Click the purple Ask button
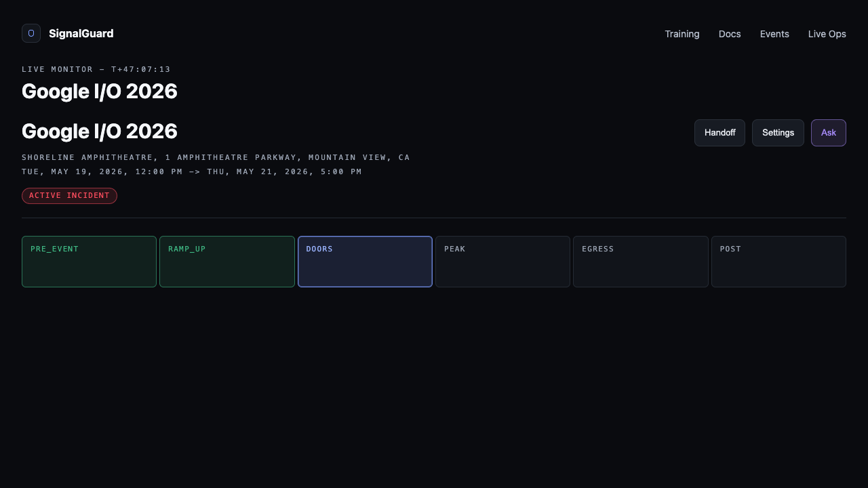868x488 pixels. [829, 133]
